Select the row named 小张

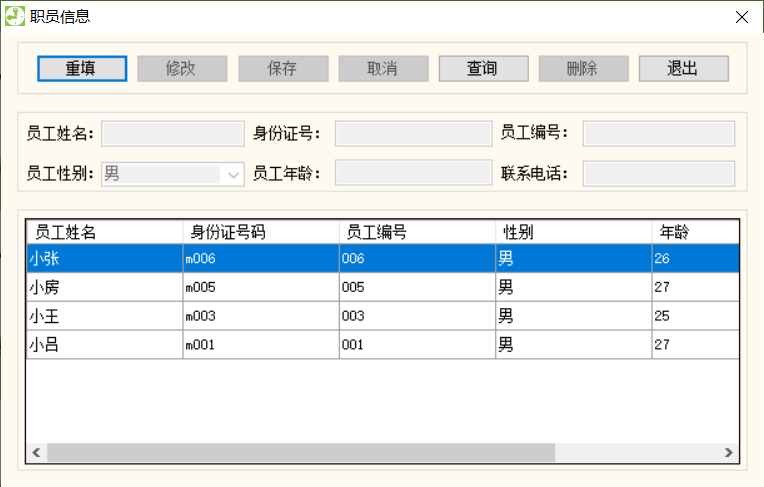pos(383,258)
